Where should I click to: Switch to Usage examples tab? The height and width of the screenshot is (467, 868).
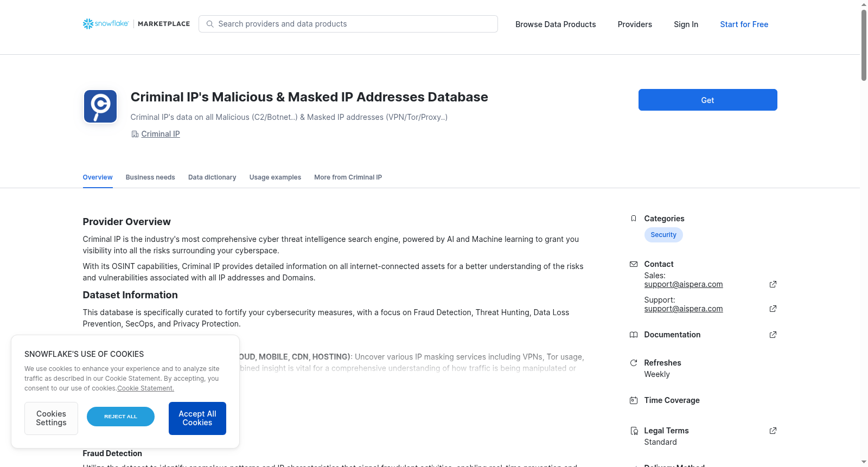(275, 177)
